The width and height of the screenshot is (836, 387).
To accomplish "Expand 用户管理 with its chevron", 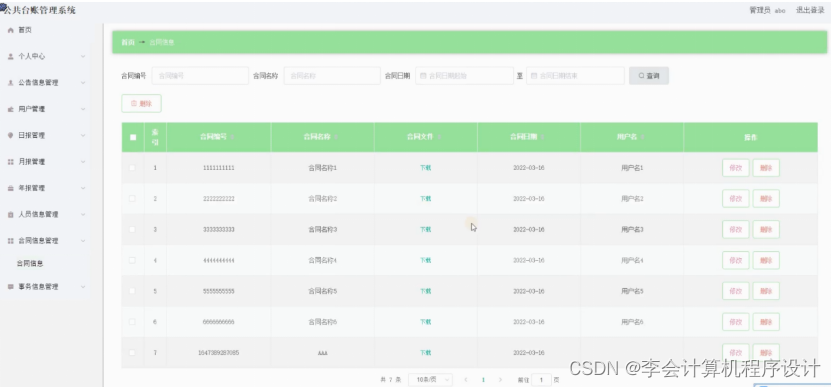I will click(x=83, y=109).
